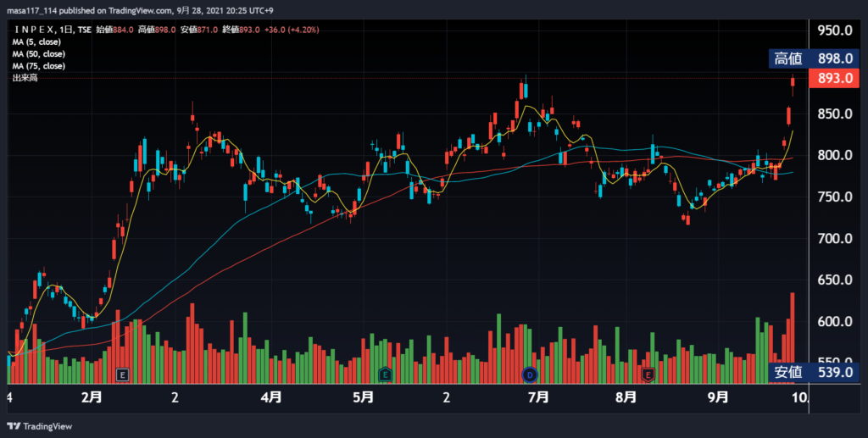Click the 始値884.0 open value
This screenshot has width=868, height=438.
pos(114,30)
